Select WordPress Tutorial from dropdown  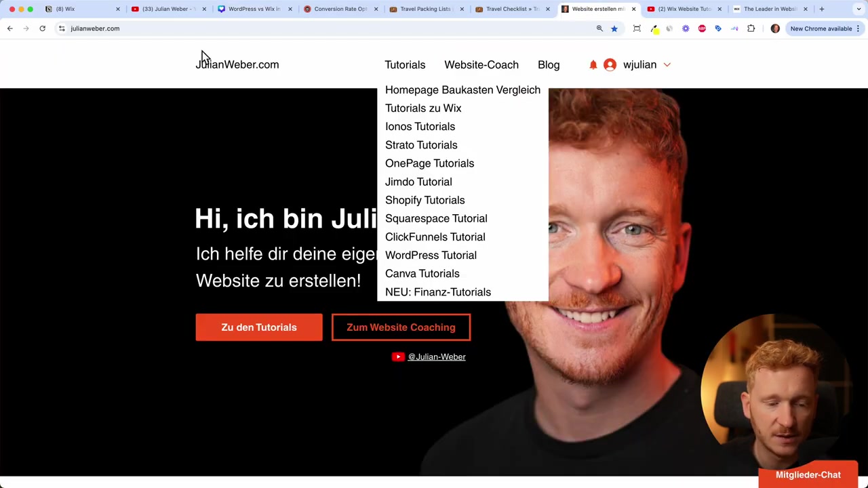[x=431, y=255]
